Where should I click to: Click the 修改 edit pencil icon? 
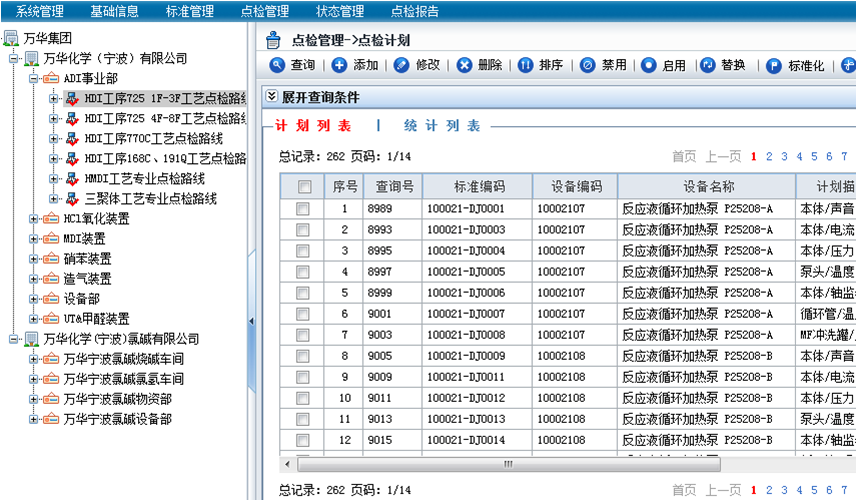click(402, 66)
